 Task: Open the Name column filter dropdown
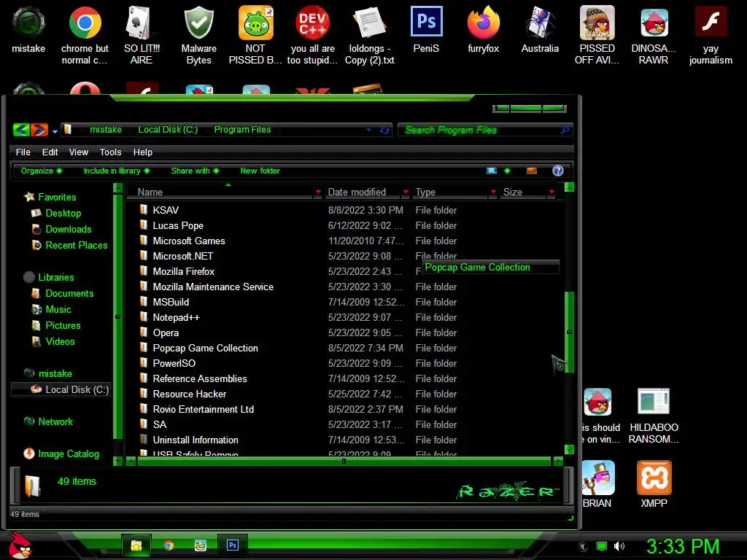coord(318,192)
